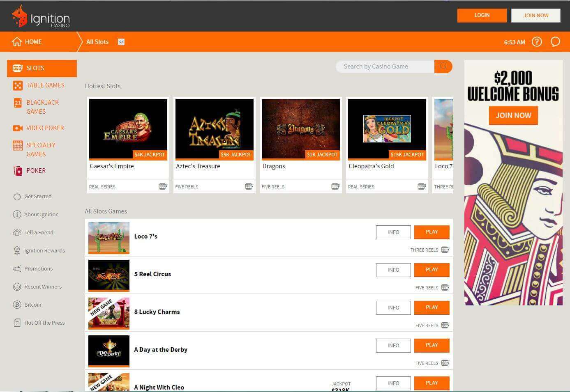The width and height of the screenshot is (570, 392).
Task: Open the help question mark icon
Action: 537,42
